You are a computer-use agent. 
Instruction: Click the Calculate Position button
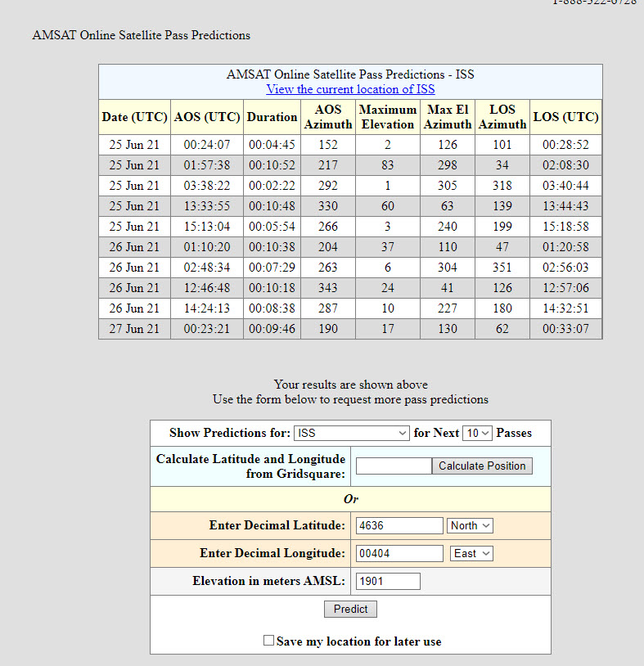click(482, 466)
